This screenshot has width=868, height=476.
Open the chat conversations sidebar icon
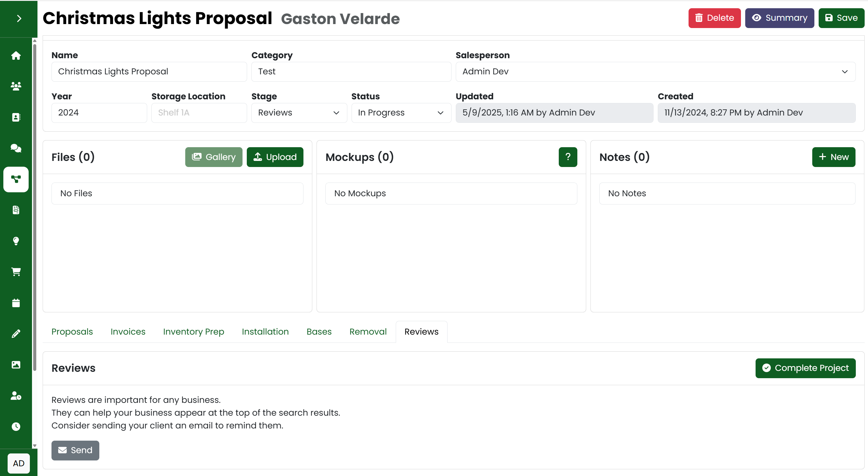coord(16,148)
